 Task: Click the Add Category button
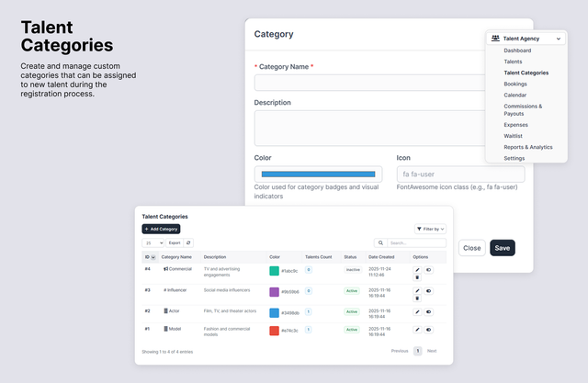pos(161,229)
